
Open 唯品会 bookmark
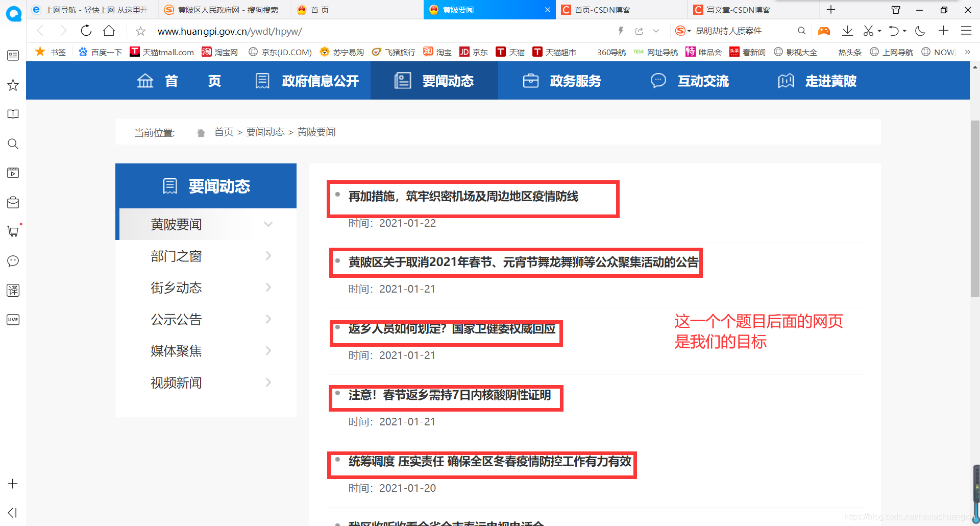(704, 52)
